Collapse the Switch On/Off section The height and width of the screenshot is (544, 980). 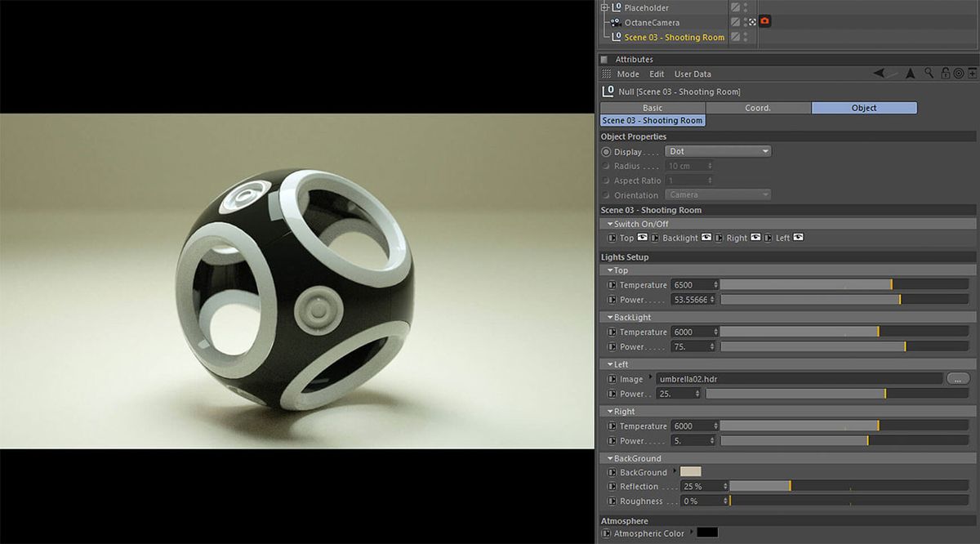(x=611, y=223)
